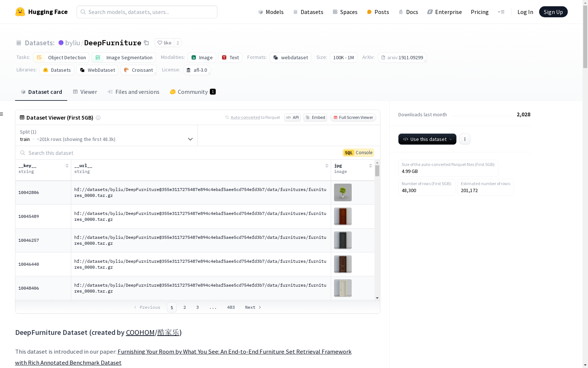Open the dark brown door thumbnail in row 10046440
Image resolution: width=588 pixels, height=368 pixels.
343,264
